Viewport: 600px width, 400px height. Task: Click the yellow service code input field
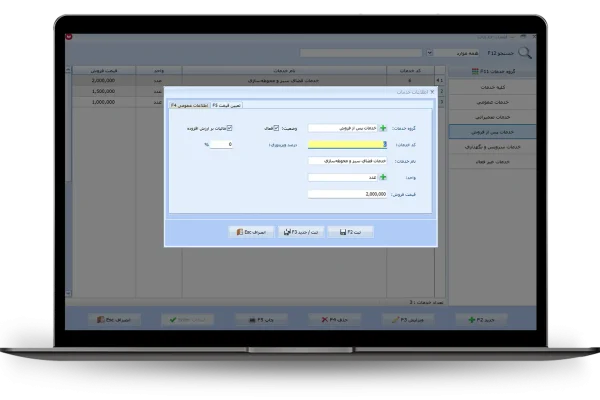click(348, 144)
